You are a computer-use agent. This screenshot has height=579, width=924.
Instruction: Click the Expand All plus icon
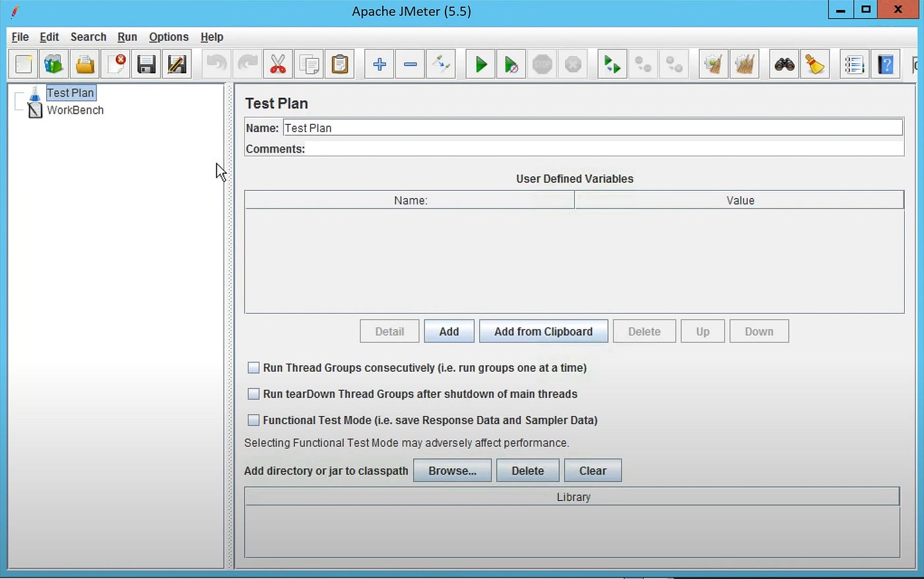click(379, 64)
